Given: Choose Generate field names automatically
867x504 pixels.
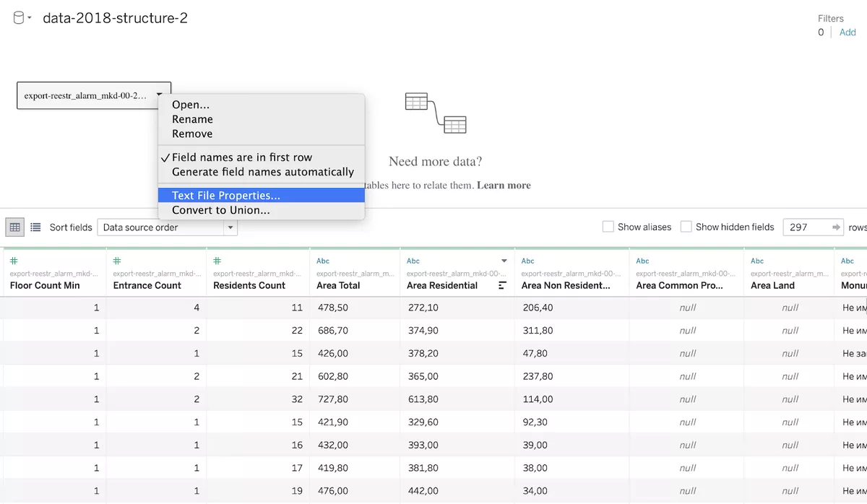Looking at the screenshot, I should (x=263, y=172).
